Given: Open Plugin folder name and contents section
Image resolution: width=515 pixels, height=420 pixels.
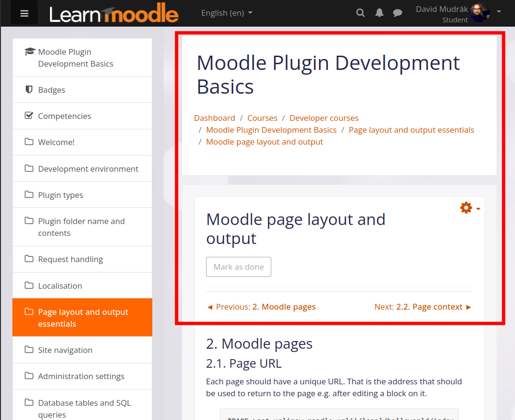Looking at the screenshot, I should coord(82,227).
